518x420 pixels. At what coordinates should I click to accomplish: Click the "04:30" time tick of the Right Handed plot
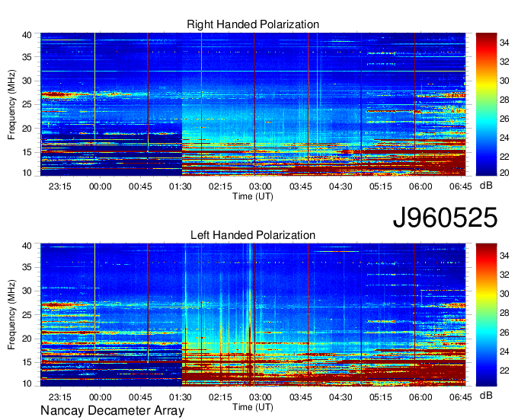[341, 186]
